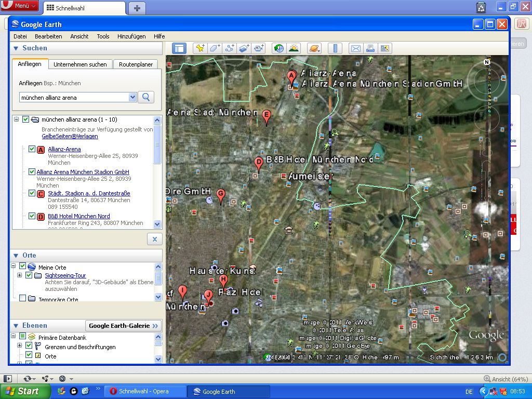Toggle Sightseeing-Tour checkbox

pyautogui.click(x=29, y=275)
